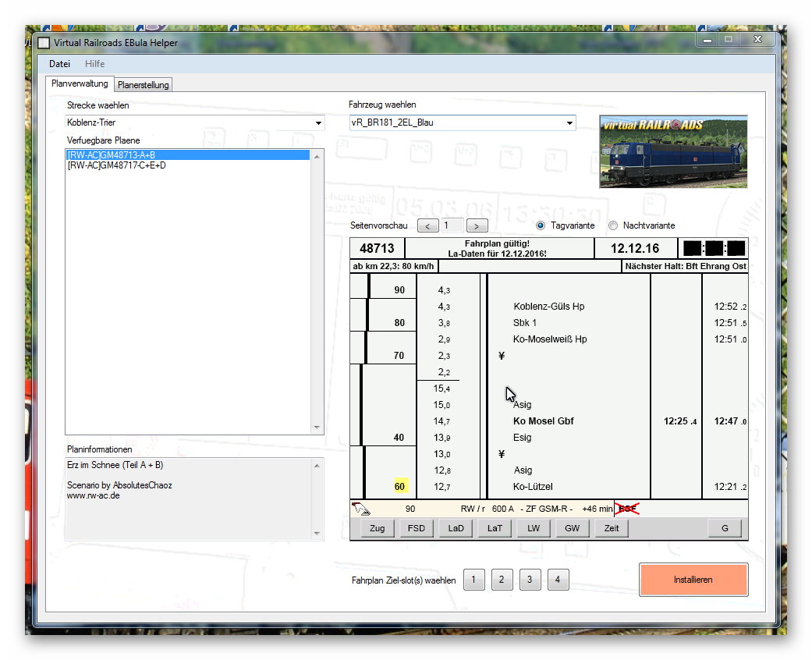This screenshot has width=812, height=660.
Task: Click the brake lever icon in the EBuLa status row
Action: pyautogui.click(x=362, y=509)
